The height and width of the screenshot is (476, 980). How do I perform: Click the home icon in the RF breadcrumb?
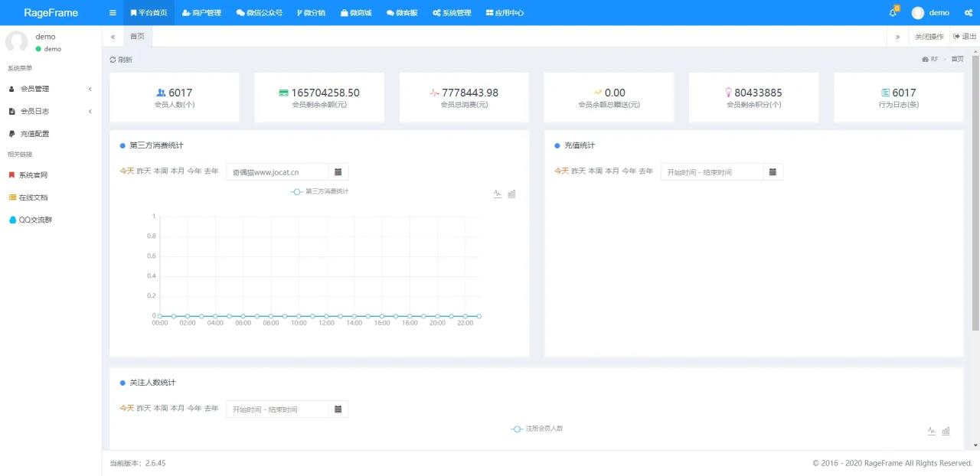tap(925, 59)
